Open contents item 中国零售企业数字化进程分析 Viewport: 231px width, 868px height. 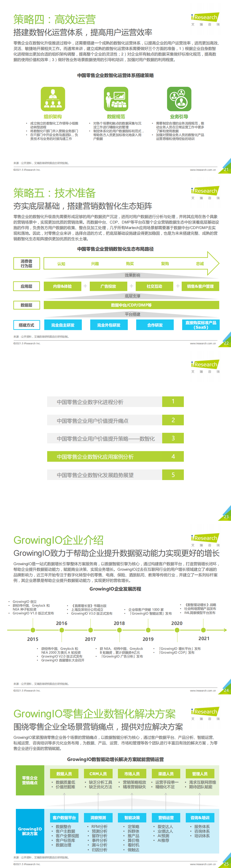115,402
